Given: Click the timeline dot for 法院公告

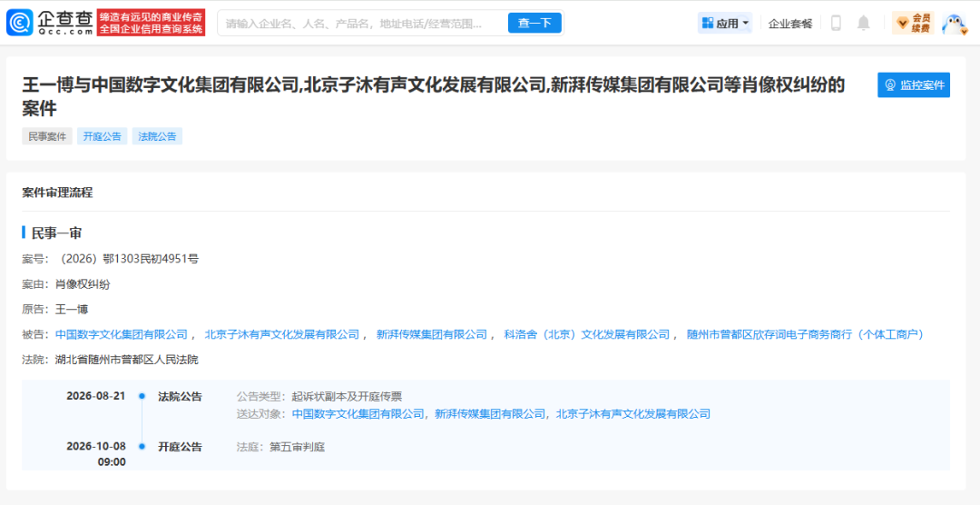Looking at the screenshot, I should [x=142, y=396].
